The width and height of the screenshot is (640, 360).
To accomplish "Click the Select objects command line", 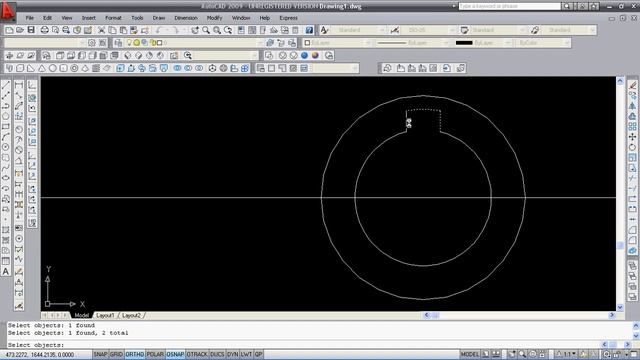I will click(x=305, y=345).
